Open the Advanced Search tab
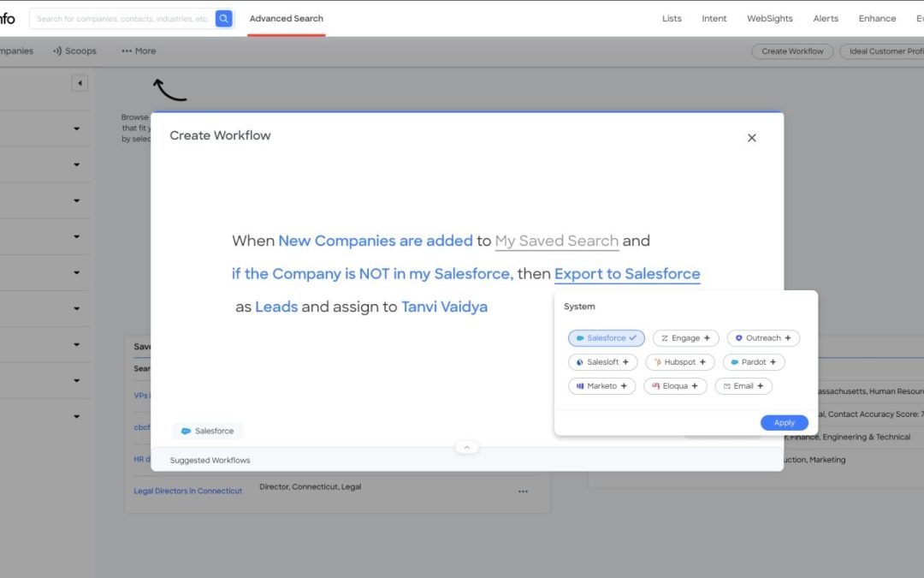Screen dimensions: 924x578 pyautogui.click(x=287, y=18)
